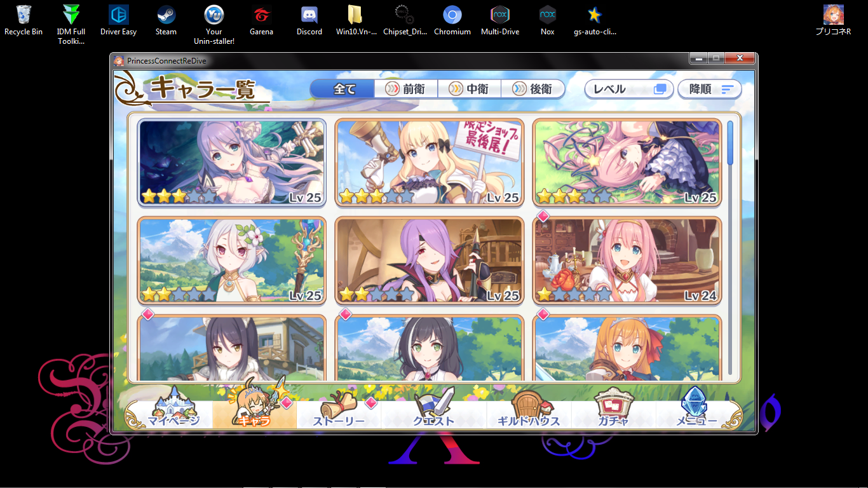This screenshot has height=488, width=868.
Task: Open the マイページ home castle icon
Action: click(x=173, y=407)
